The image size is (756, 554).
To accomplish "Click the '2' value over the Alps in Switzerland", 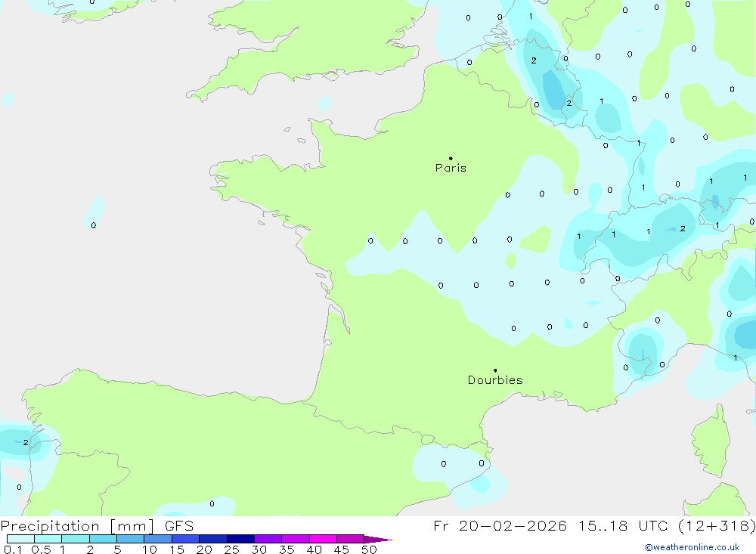I will click(683, 228).
